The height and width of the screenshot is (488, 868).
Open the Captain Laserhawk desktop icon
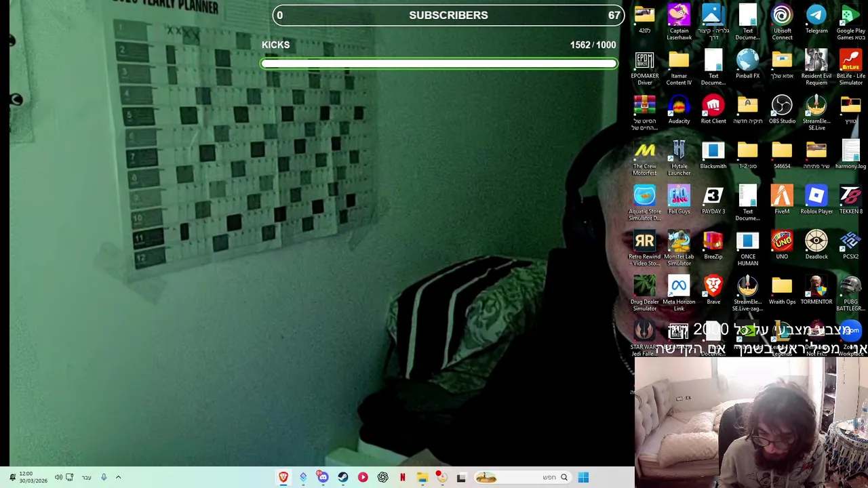coord(679,22)
